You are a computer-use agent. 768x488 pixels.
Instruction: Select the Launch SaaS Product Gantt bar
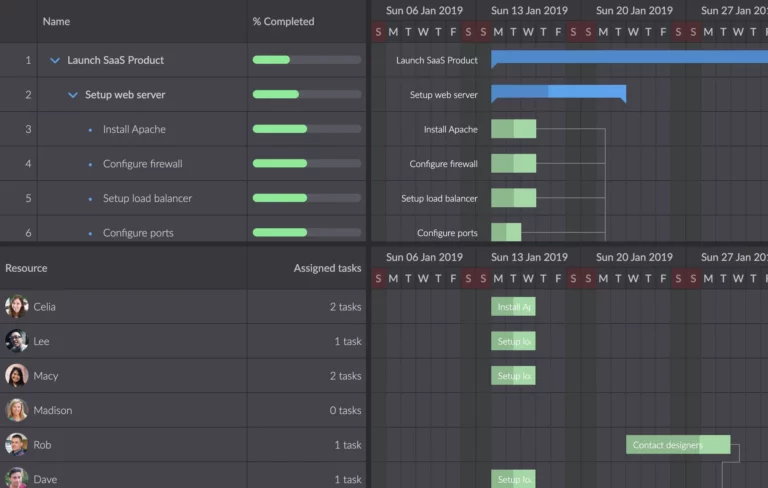(629, 57)
